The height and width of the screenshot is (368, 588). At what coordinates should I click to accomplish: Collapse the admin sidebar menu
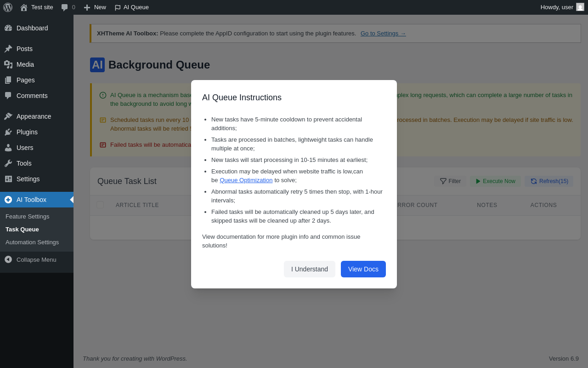(x=30, y=259)
